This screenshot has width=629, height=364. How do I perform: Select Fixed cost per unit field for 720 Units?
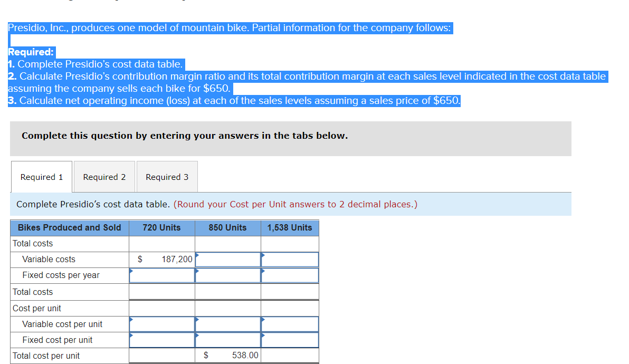[x=162, y=340]
